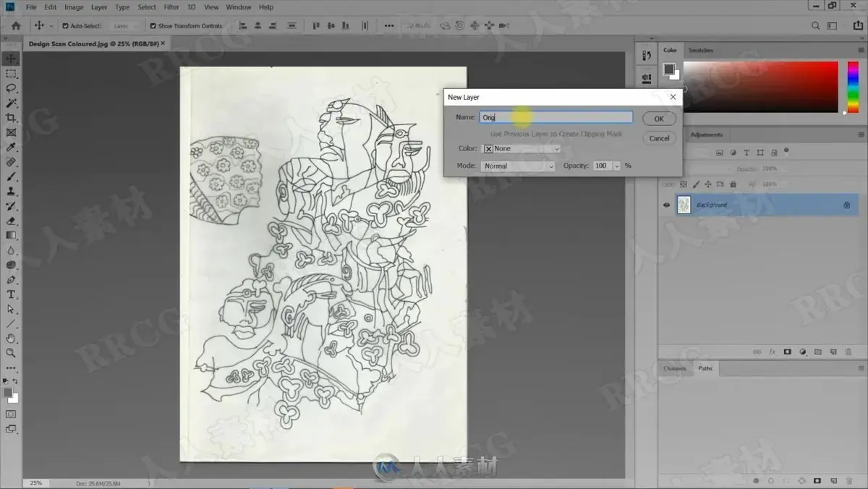Uncheck Show Transform Controls
The height and width of the screenshot is (489, 868).
point(153,26)
